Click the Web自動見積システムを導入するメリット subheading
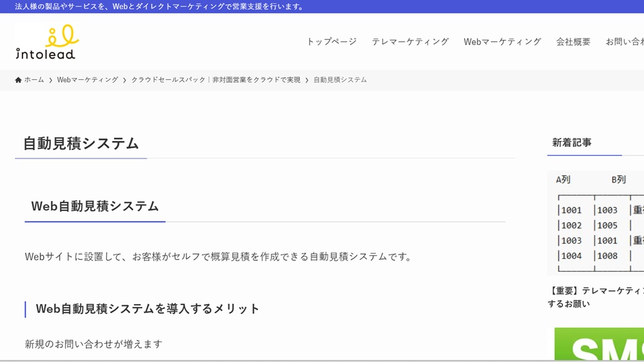 [147, 309]
